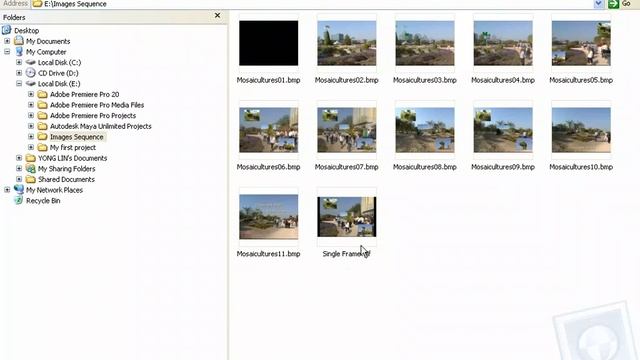This screenshot has height=360, width=640.
Task: Click the YONG LIN's Documents folder icon
Action: (x=31, y=158)
